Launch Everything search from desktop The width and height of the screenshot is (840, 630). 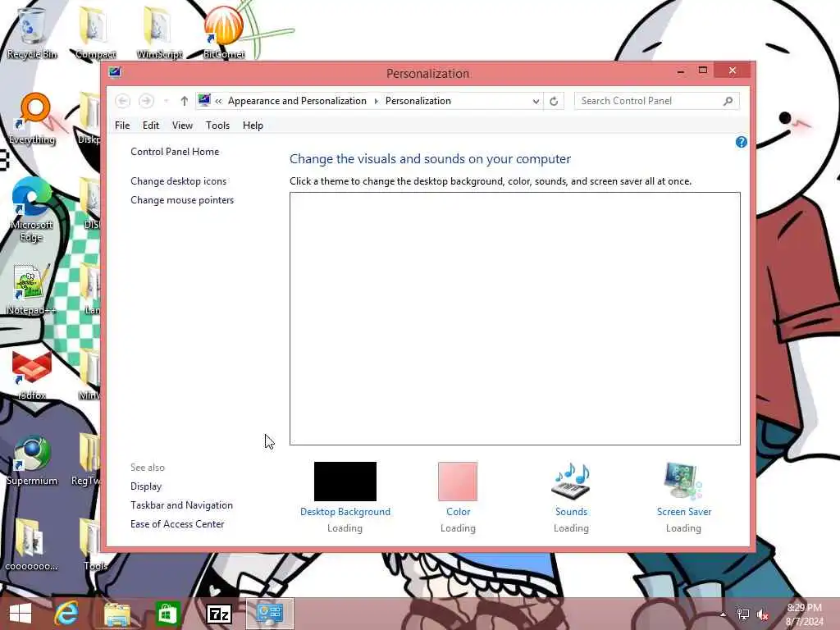pyautogui.click(x=32, y=118)
